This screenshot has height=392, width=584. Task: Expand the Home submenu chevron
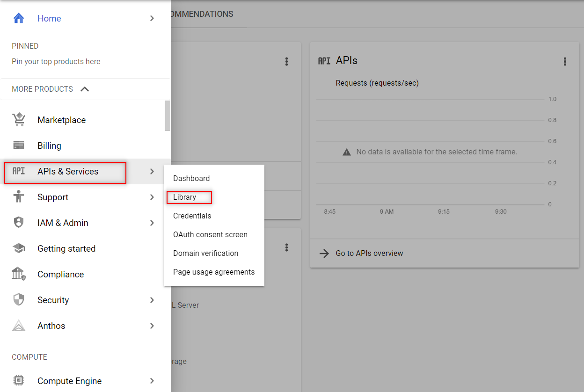(152, 18)
